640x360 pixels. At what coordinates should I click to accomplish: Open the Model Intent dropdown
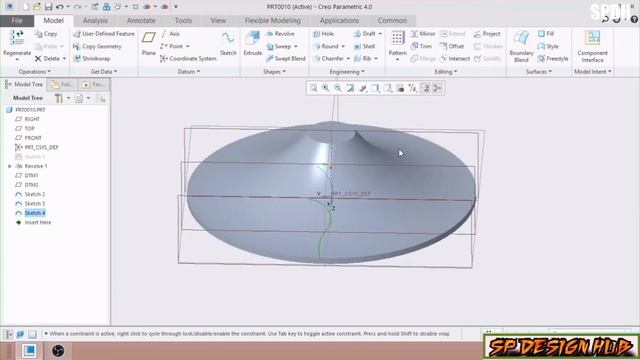592,72
